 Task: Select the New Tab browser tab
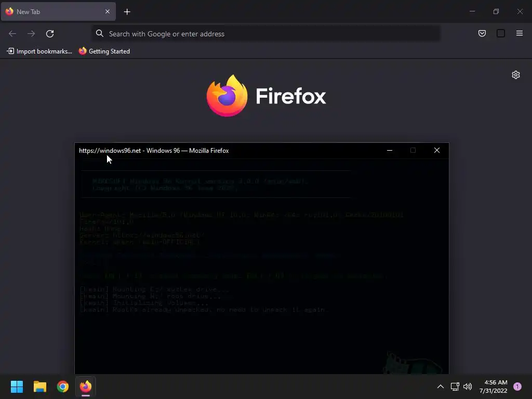[x=58, y=11]
